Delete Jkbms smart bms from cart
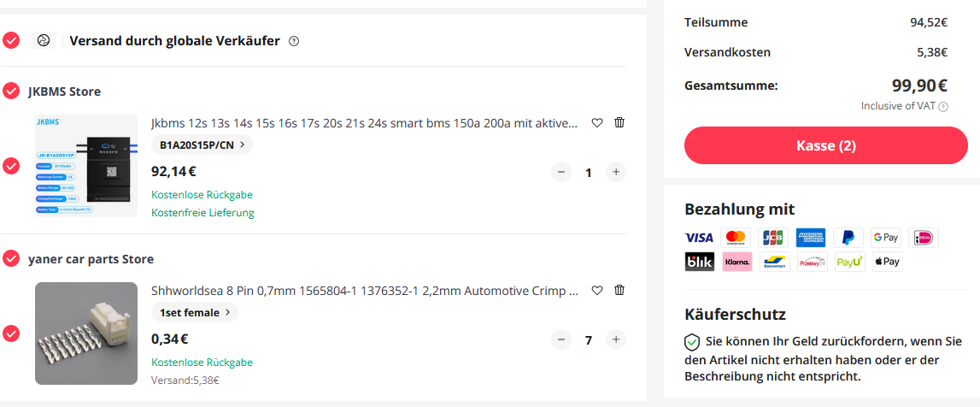This screenshot has width=980, height=407. tap(619, 122)
